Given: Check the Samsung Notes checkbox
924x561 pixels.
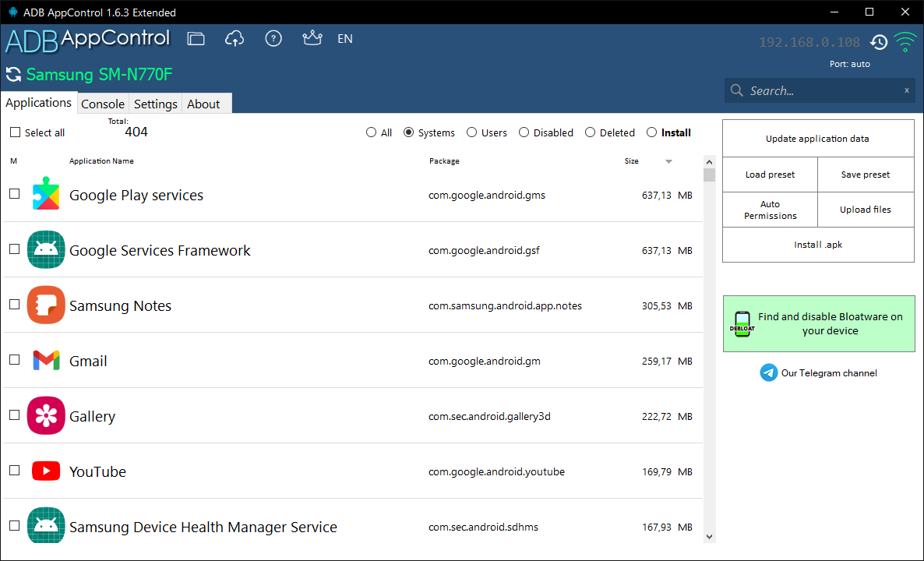Looking at the screenshot, I should [x=15, y=305].
